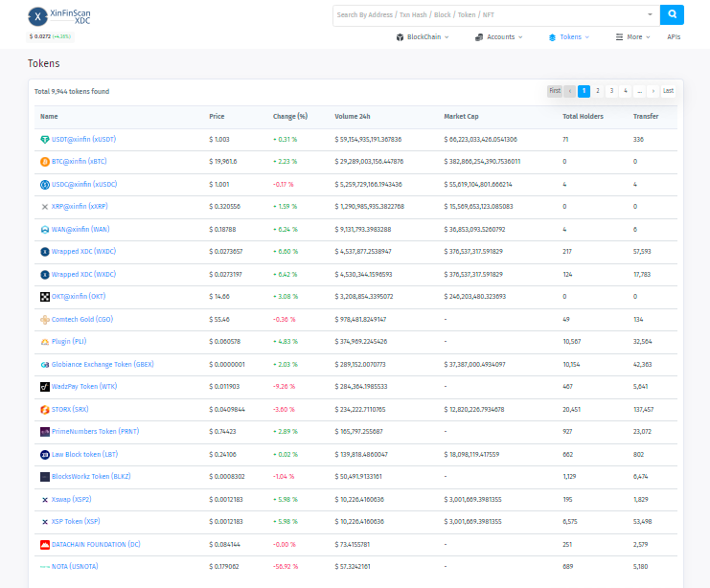Click the USDC@xinfin token icon

pyautogui.click(x=44, y=184)
